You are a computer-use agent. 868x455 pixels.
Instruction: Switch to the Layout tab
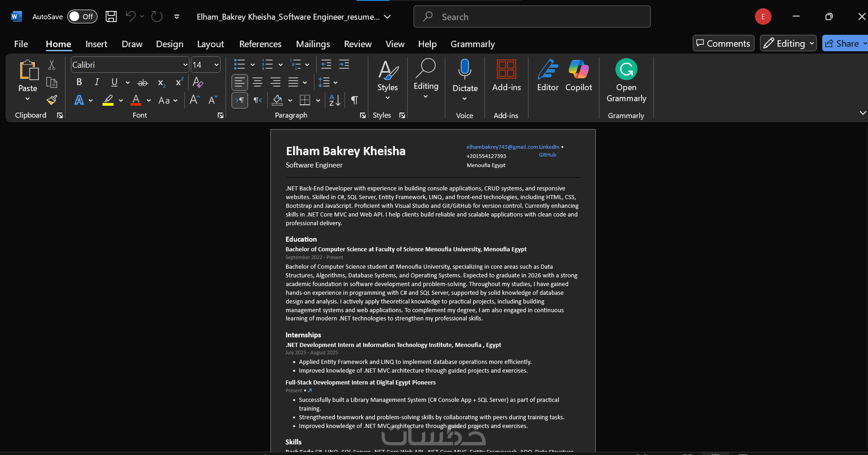pos(210,44)
